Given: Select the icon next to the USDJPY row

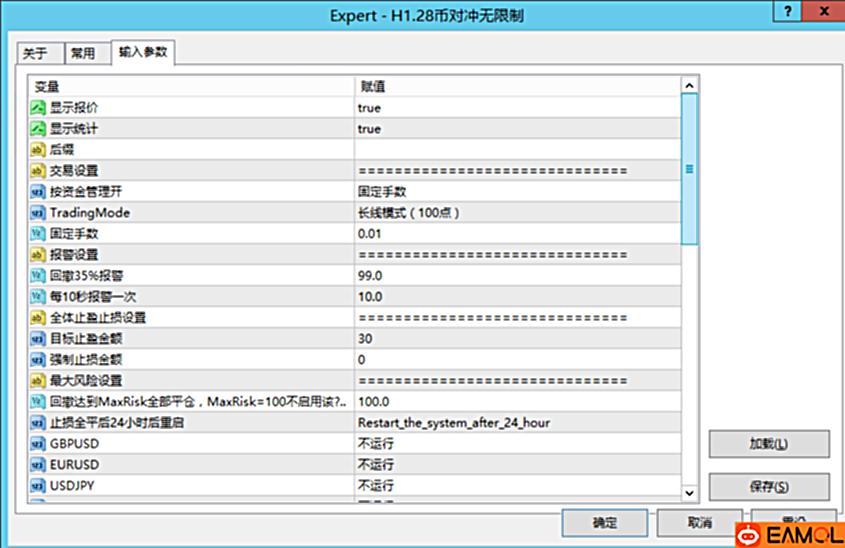Looking at the screenshot, I should (x=37, y=486).
